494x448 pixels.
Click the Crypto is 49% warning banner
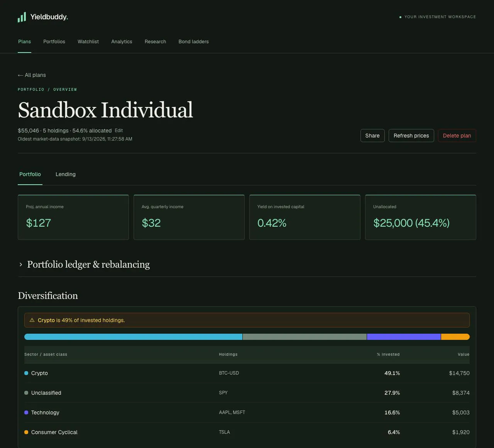click(x=247, y=320)
